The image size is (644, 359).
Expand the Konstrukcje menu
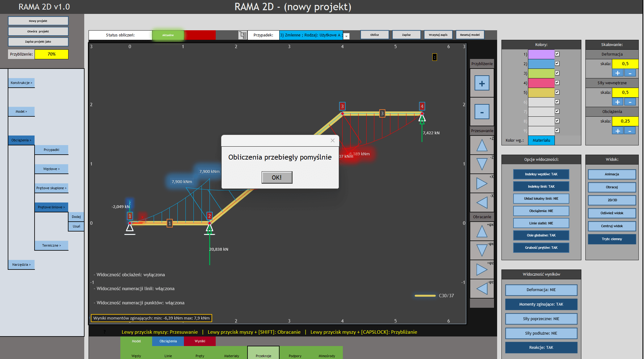pos(21,83)
